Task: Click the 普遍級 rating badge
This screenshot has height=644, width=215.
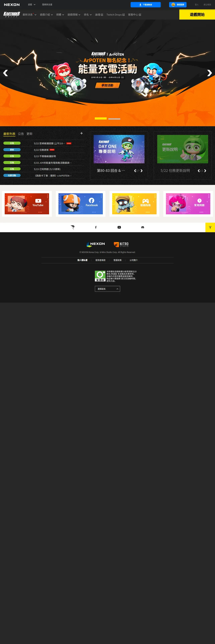Action: [x=100, y=276]
